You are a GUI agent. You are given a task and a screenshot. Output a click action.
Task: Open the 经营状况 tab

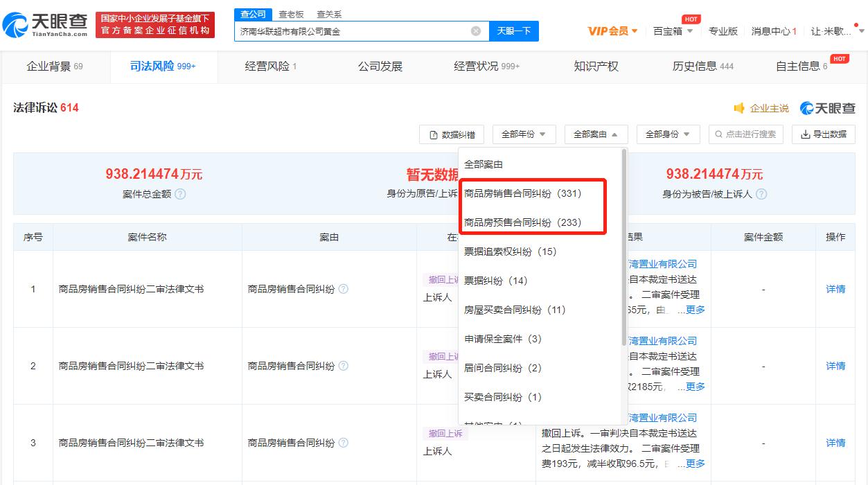[x=487, y=67]
